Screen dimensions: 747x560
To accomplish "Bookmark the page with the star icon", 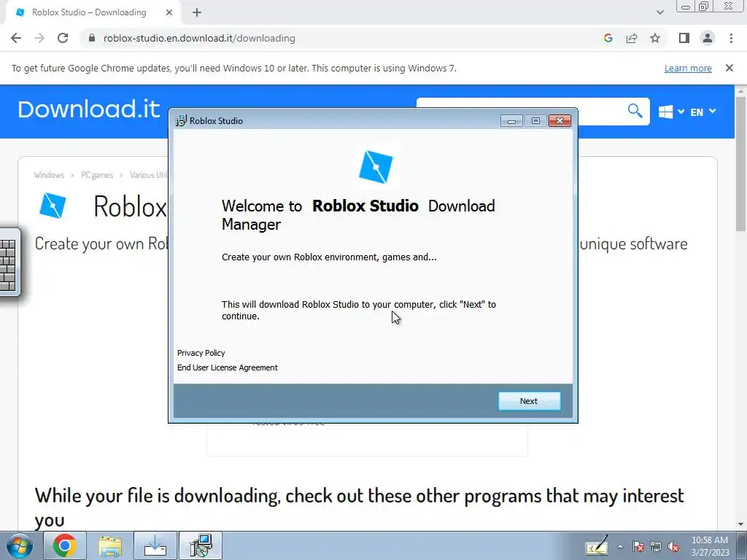I will pyautogui.click(x=655, y=38).
